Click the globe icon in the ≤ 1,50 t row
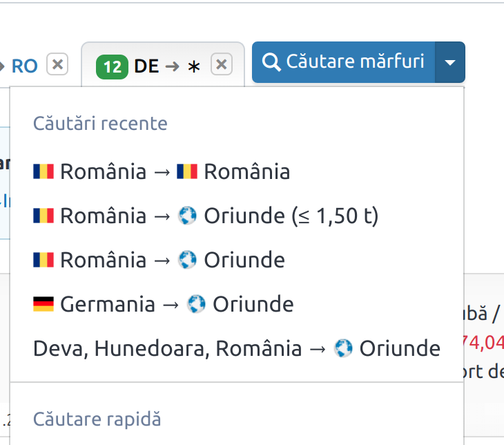The height and width of the screenshot is (445, 504). [188, 216]
